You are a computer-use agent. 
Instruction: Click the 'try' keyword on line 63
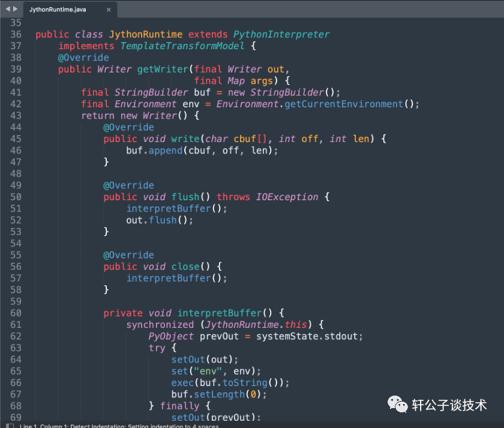tap(157, 348)
